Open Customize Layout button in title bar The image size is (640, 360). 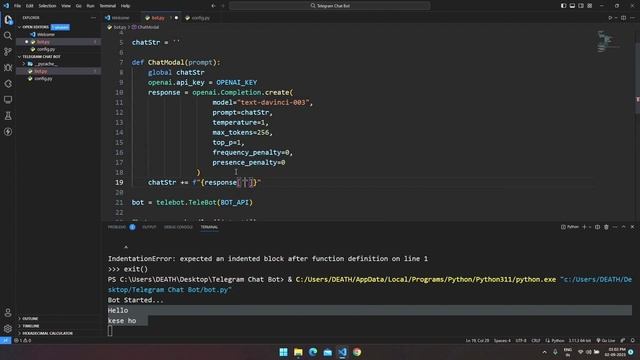click(590, 6)
